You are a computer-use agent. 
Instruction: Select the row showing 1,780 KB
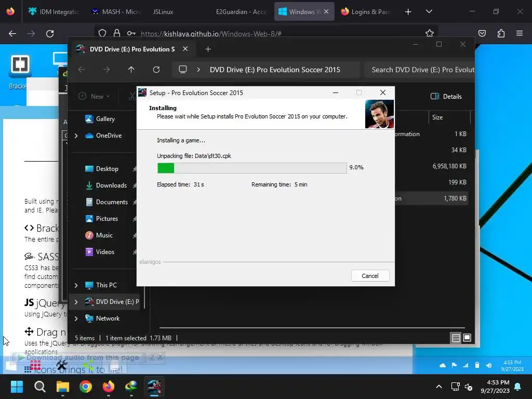click(431, 198)
